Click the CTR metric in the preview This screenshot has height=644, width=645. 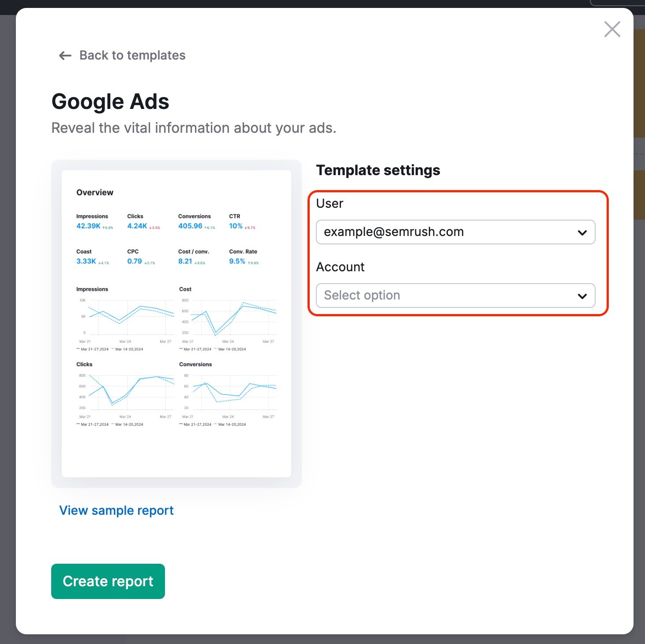coord(241,221)
